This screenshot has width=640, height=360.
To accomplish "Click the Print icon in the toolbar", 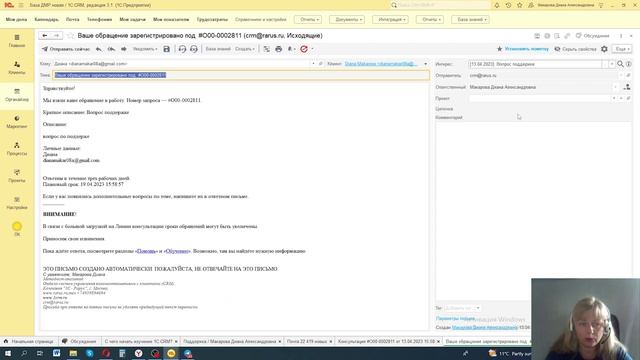I will coord(278,49).
